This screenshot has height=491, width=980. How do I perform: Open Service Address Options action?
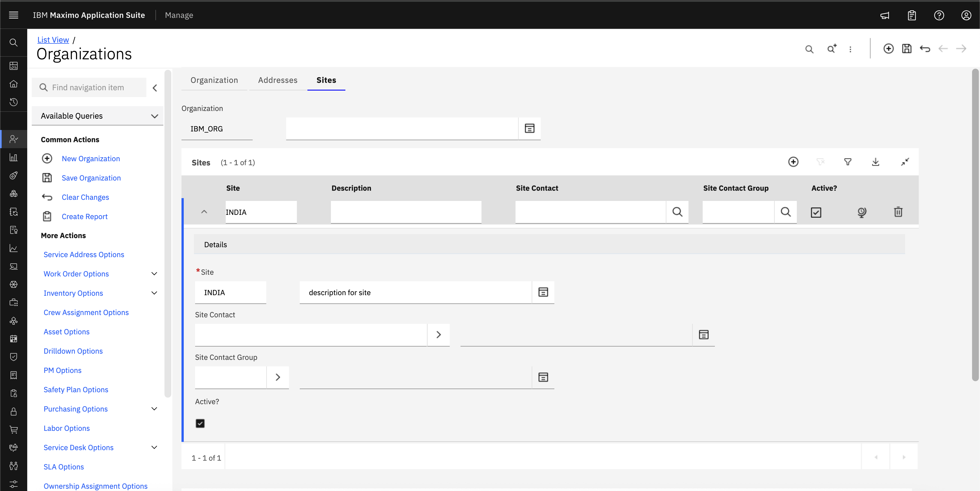coord(84,255)
